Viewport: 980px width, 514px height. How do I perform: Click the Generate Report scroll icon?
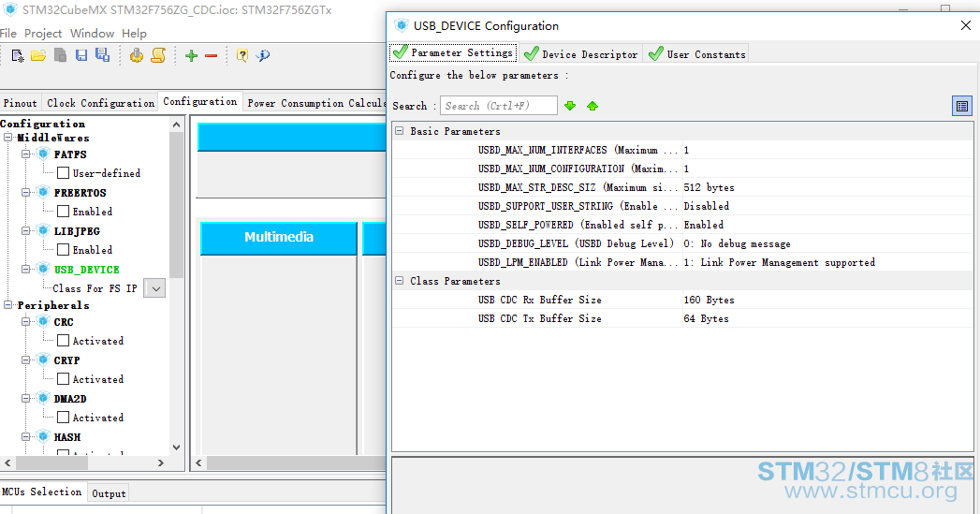(x=158, y=55)
